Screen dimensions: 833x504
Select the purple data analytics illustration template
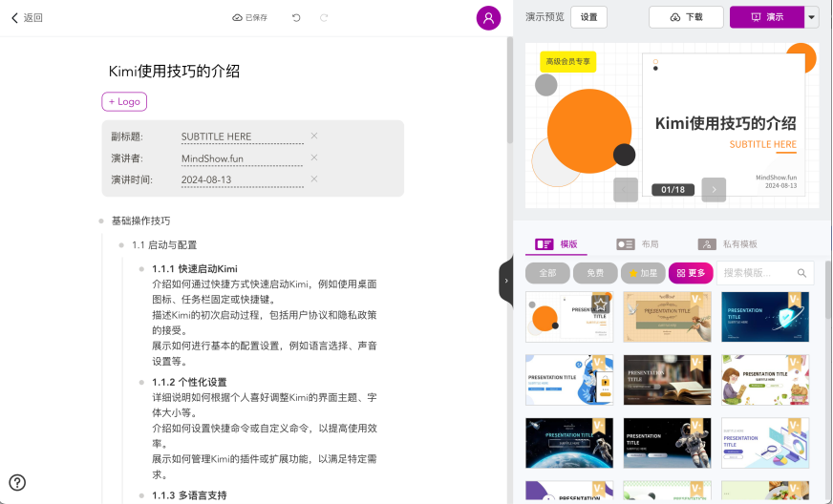coord(765,443)
